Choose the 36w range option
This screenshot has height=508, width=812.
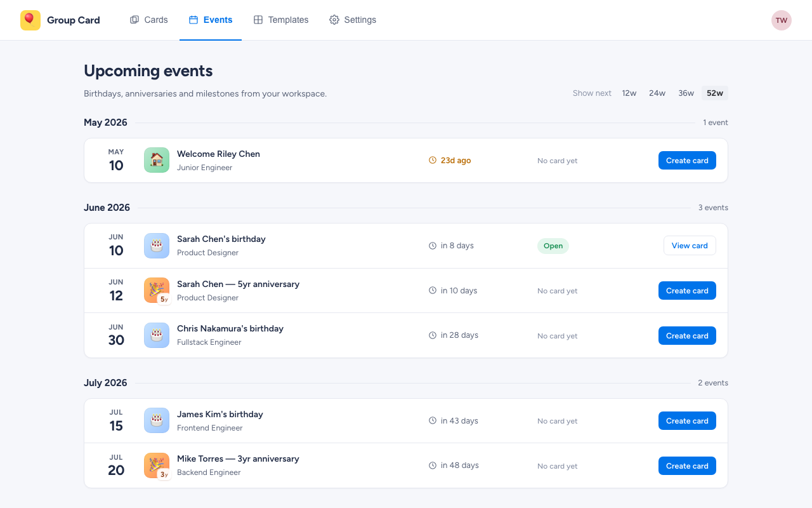tap(686, 93)
